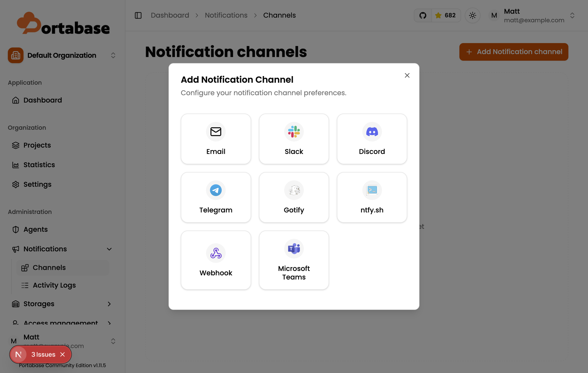The height and width of the screenshot is (373, 588).
Task: Select the Email channel icon
Action: point(216,132)
